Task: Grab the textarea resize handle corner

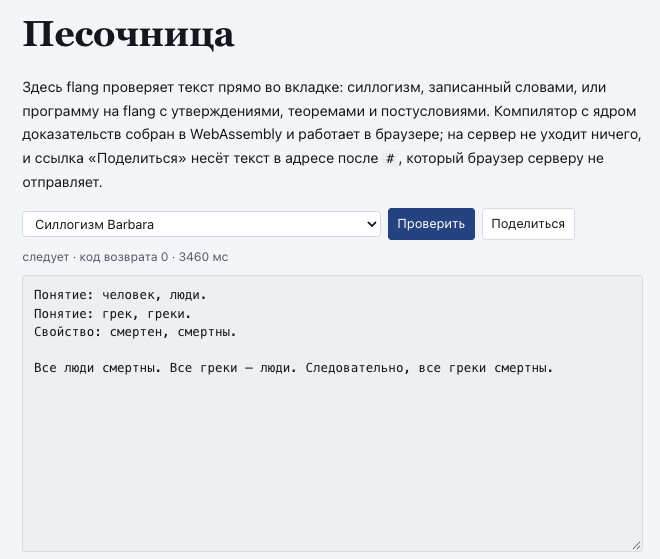Action: click(x=636, y=546)
